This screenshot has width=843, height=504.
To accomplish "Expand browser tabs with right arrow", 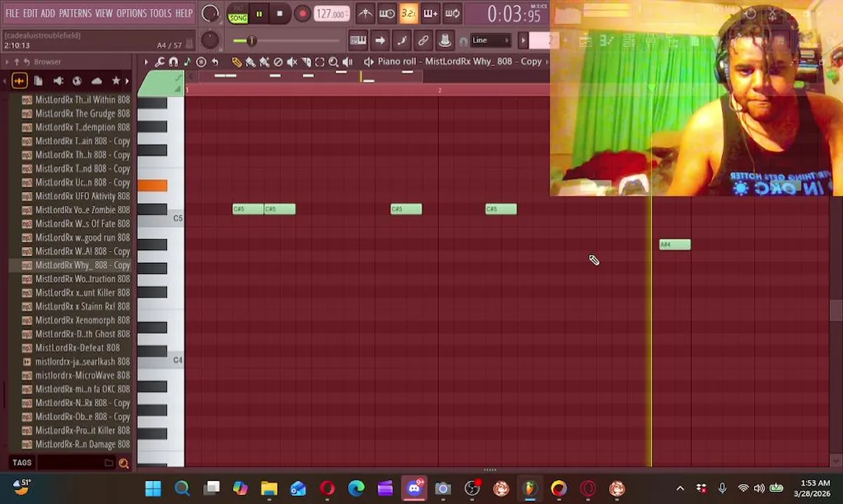I will pyautogui.click(x=127, y=81).
